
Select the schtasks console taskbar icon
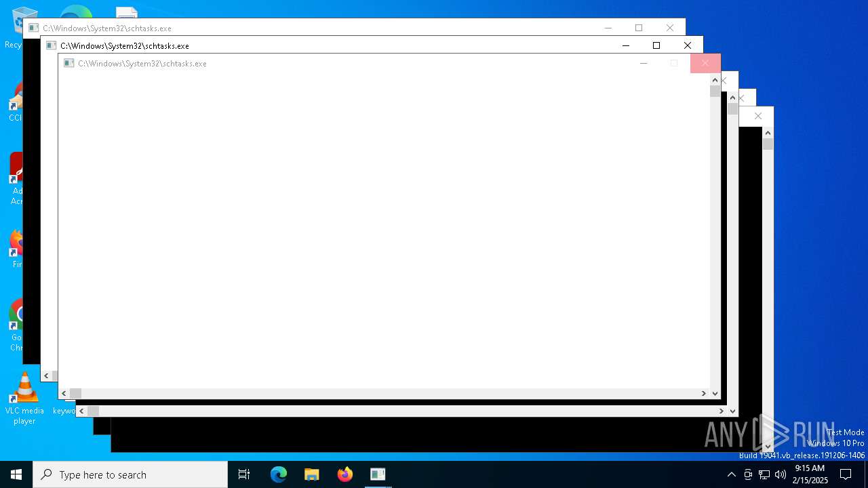[x=378, y=474]
